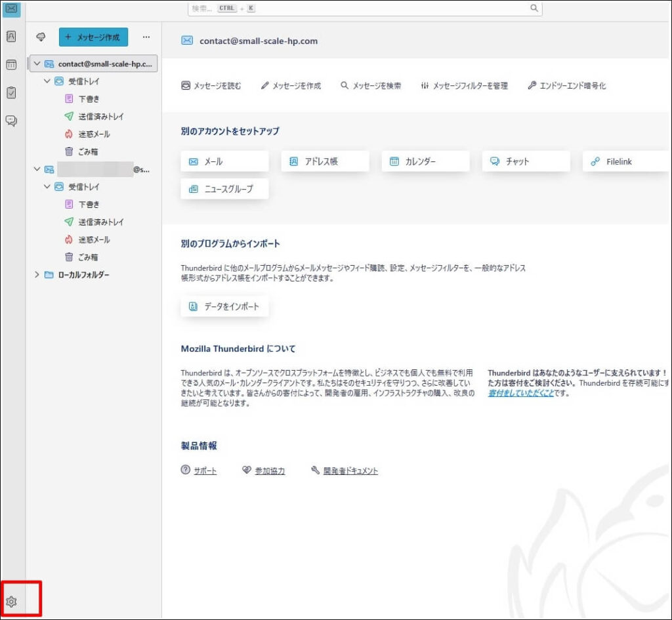Click メッセージを検索 in the account actions

[x=371, y=86]
